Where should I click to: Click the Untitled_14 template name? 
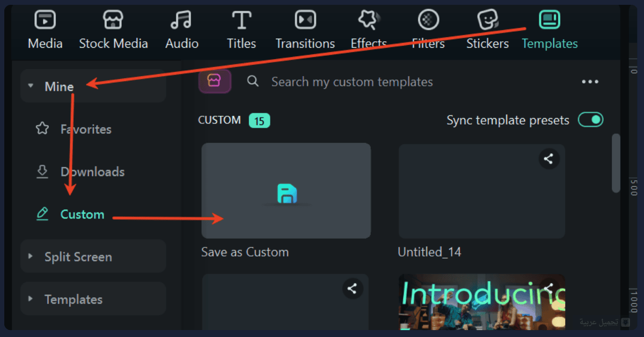(429, 252)
